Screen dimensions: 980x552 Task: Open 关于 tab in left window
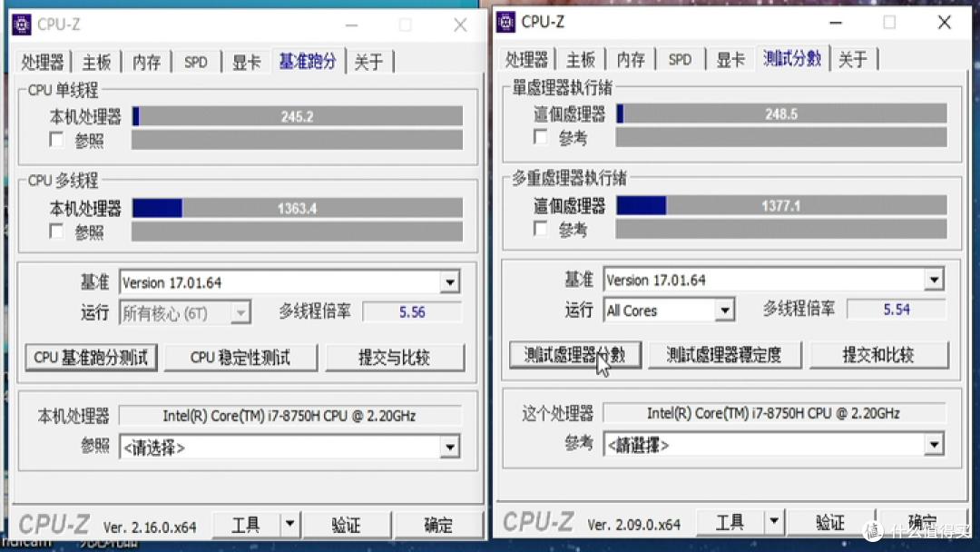click(368, 62)
